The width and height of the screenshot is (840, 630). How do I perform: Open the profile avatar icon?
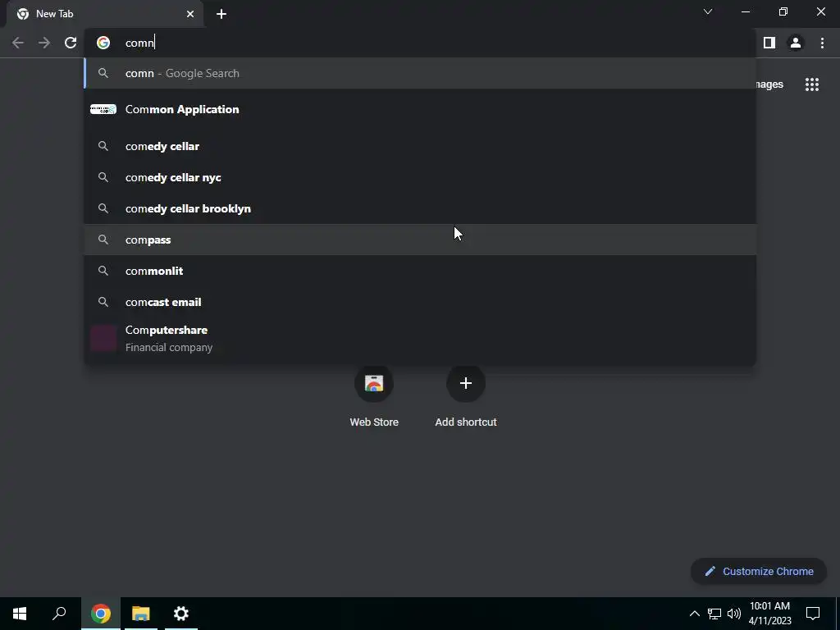(796, 43)
